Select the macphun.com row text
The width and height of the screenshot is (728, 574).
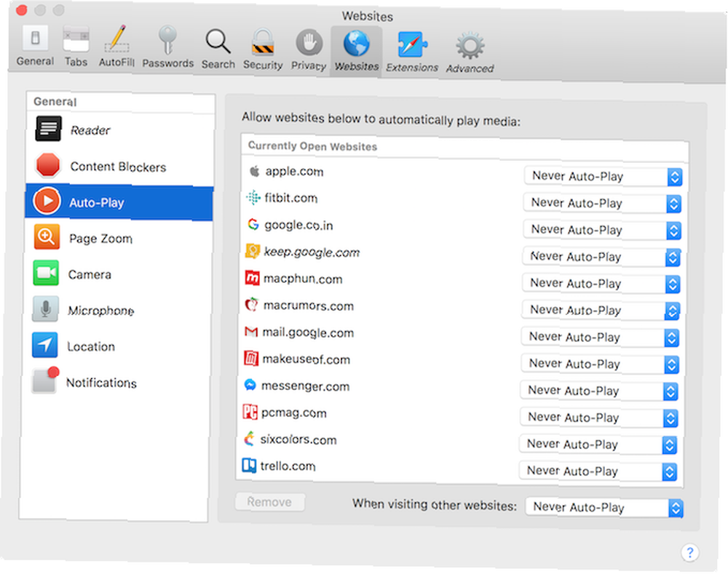[303, 279]
